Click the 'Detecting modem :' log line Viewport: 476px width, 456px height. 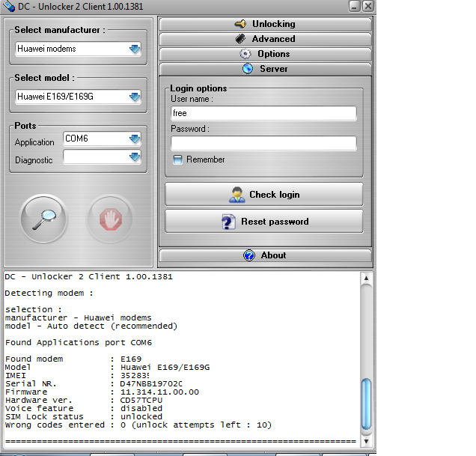click(49, 294)
